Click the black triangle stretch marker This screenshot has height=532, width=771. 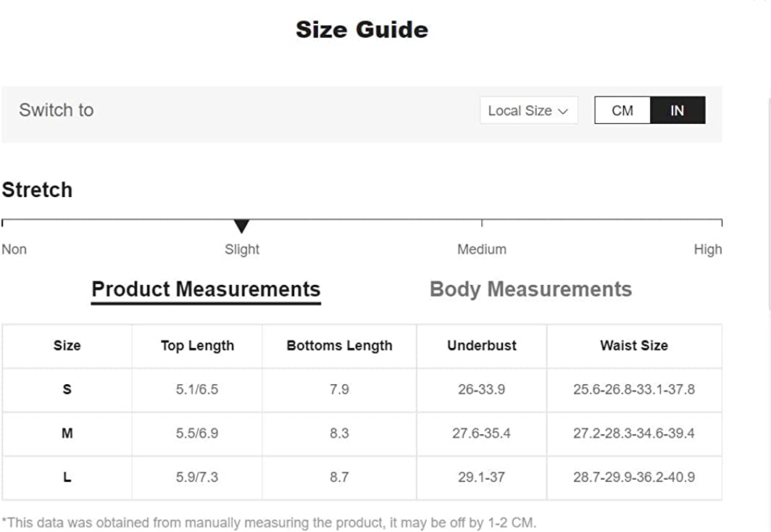[x=242, y=226]
